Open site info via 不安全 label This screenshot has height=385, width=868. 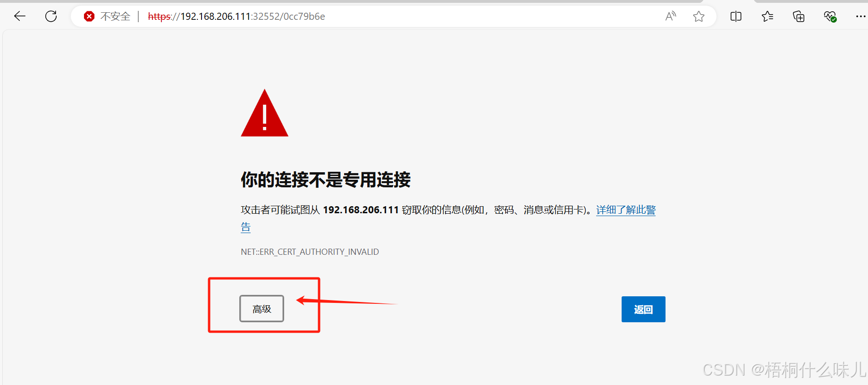pyautogui.click(x=115, y=17)
